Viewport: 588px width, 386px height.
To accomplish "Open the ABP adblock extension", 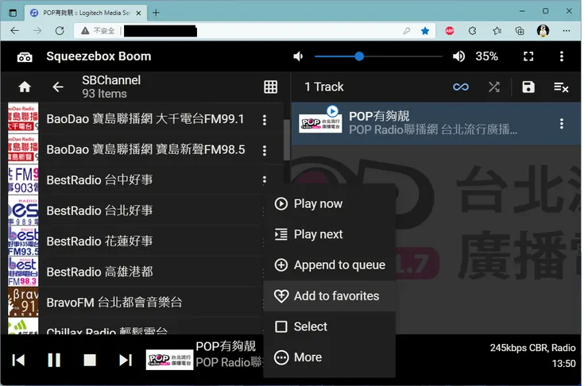I will tap(449, 31).
